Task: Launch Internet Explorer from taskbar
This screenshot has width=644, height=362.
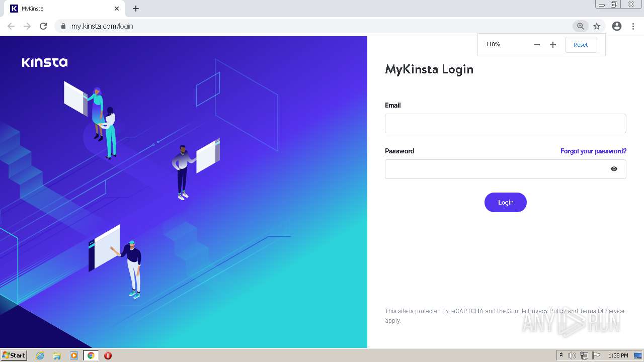Action: (x=40, y=355)
